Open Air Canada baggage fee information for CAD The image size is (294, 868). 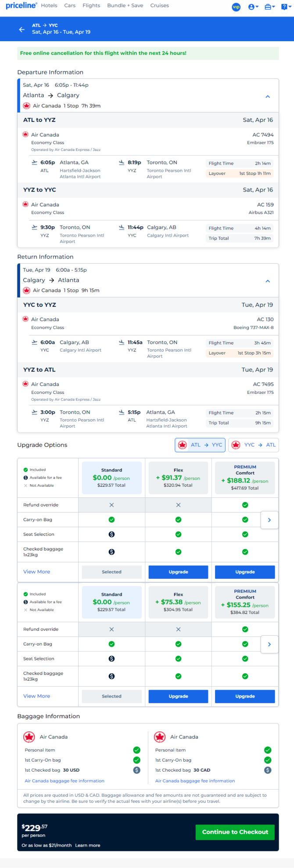[195, 781]
